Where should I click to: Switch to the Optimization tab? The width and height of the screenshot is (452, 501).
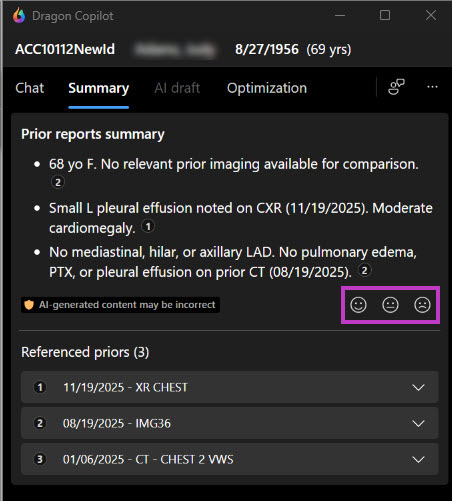pos(267,88)
